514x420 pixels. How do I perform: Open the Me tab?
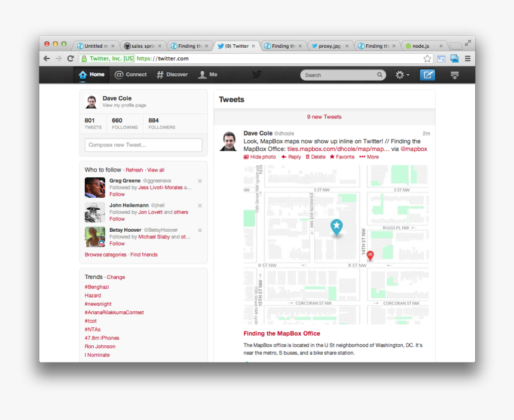pyautogui.click(x=207, y=75)
